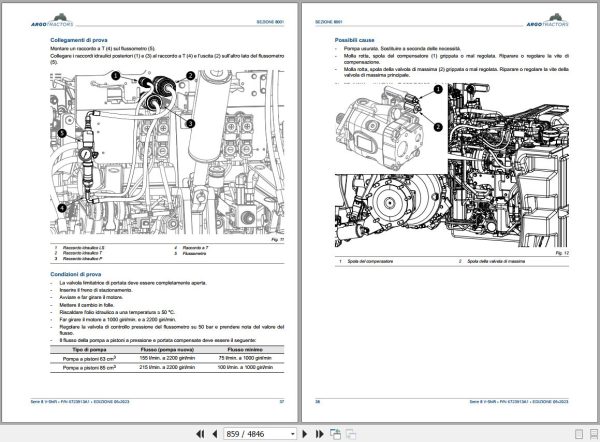The height and width of the screenshot is (442, 600).
Task: Click the 215 l/min a 2200 giri/min cell
Action: point(167,367)
